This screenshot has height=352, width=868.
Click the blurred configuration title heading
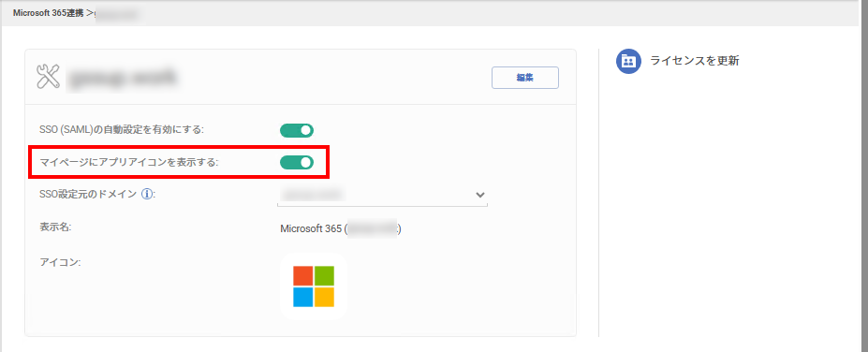122,78
